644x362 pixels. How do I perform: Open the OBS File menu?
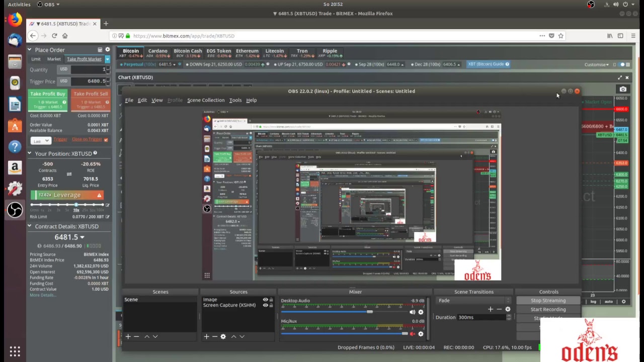coord(129,100)
